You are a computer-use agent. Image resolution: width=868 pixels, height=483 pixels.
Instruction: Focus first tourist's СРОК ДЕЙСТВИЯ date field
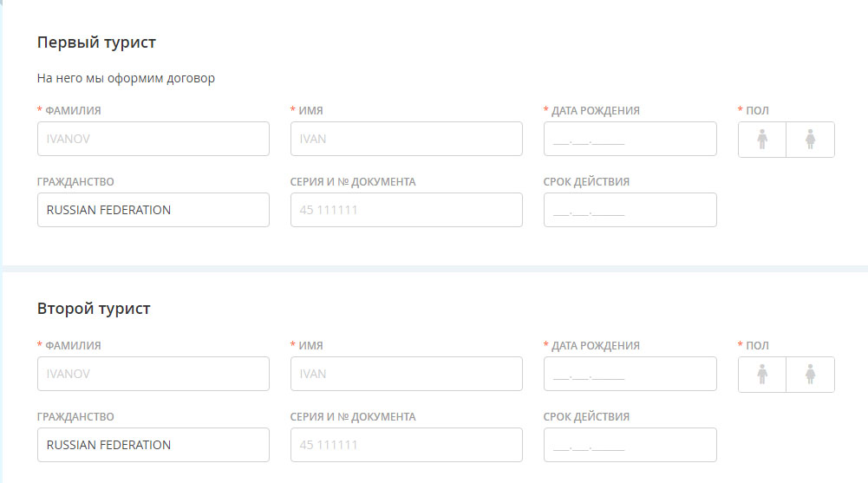(x=630, y=210)
